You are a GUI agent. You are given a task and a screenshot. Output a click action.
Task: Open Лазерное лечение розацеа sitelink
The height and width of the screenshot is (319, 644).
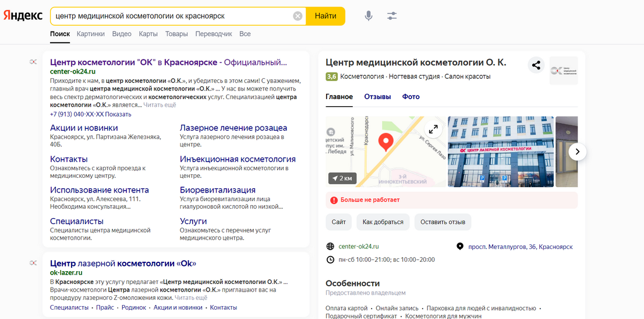coord(233,128)
